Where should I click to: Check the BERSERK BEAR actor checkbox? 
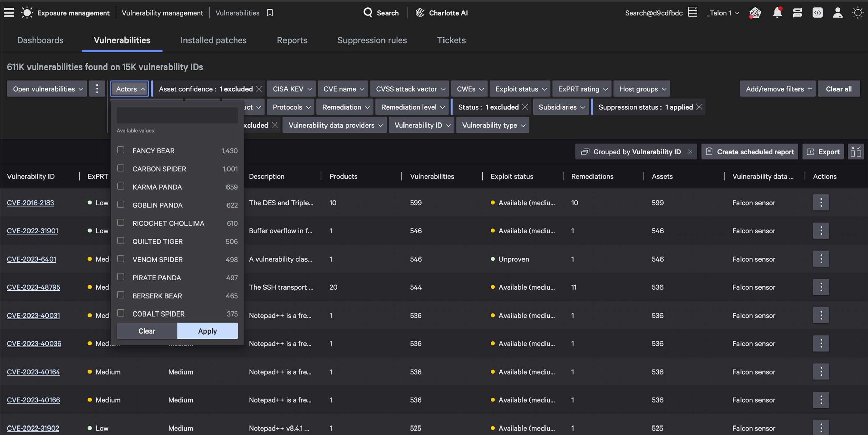coord(121,295)
